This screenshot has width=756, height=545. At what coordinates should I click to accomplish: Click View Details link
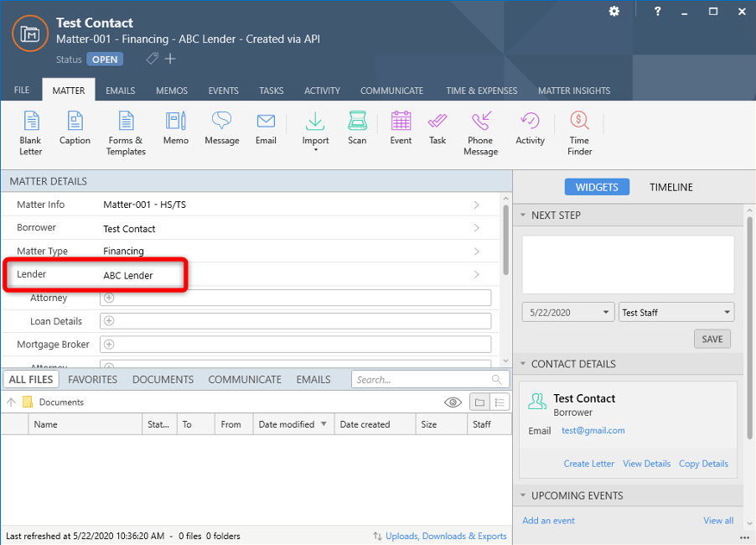click(x=646, y=464)
